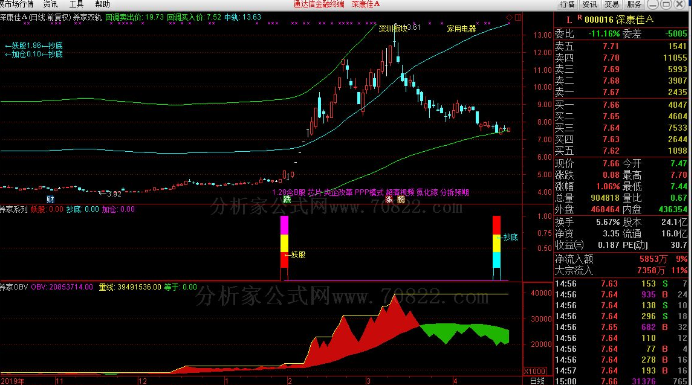Viewport: 692px width, 385px height.
Task: Click the 卖一 price 7.67
Action: coord(611,92)
